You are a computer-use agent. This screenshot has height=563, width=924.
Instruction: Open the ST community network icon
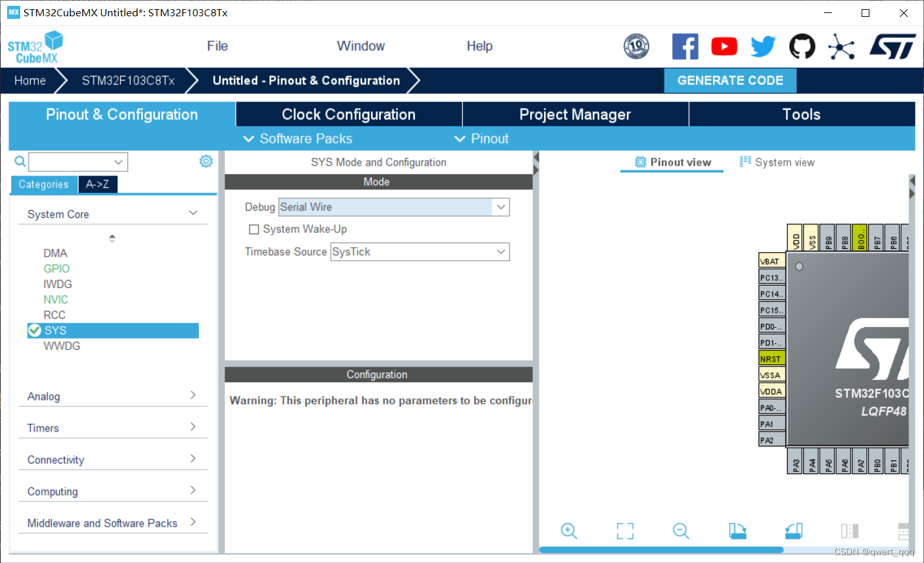(841, 46)
